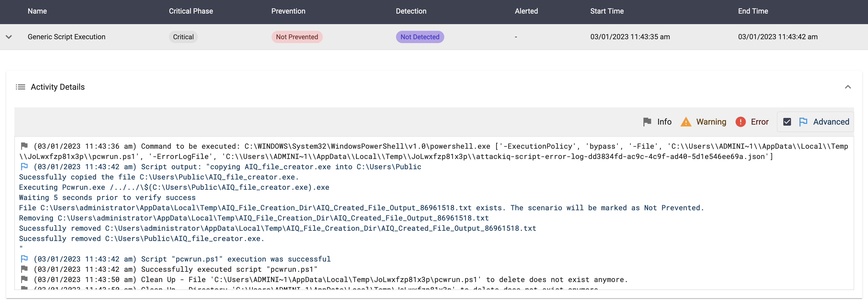This screenshot has width=868, height=301.
Task: Click flag icon beside 'Command to be executed' log
Action: (x=24, y=146)
